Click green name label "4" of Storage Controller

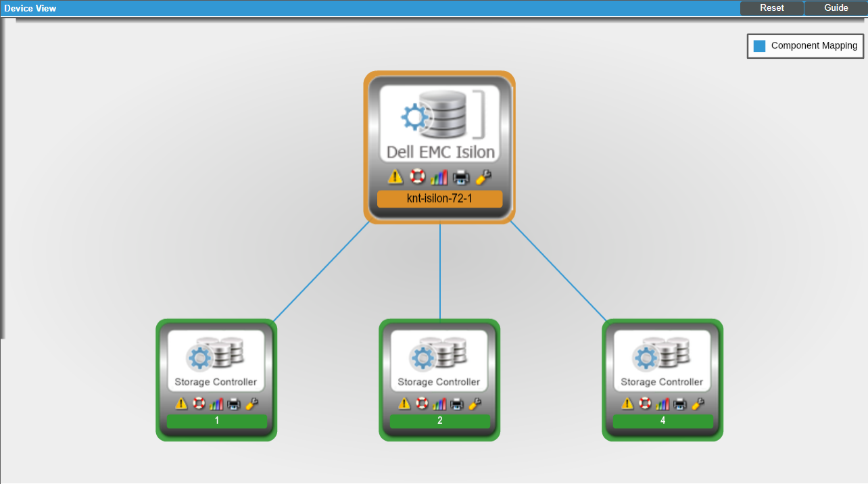pos(663,421)
